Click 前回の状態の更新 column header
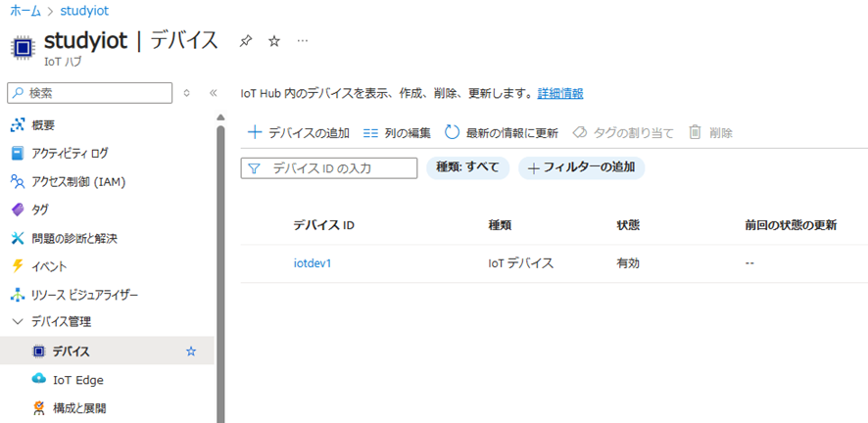 791,225
